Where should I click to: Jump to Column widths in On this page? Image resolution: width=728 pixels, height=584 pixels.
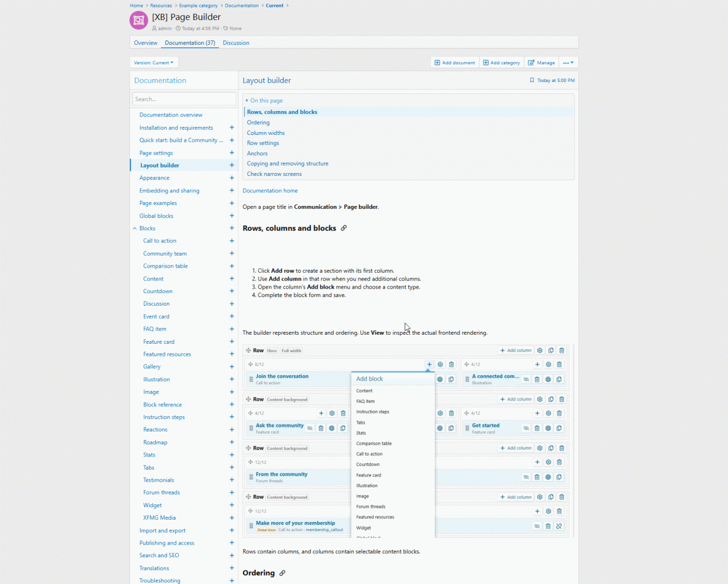[266, 133]
